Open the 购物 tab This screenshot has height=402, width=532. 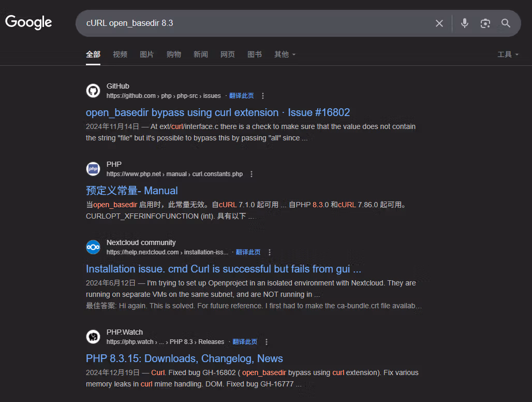coord(174,54)
